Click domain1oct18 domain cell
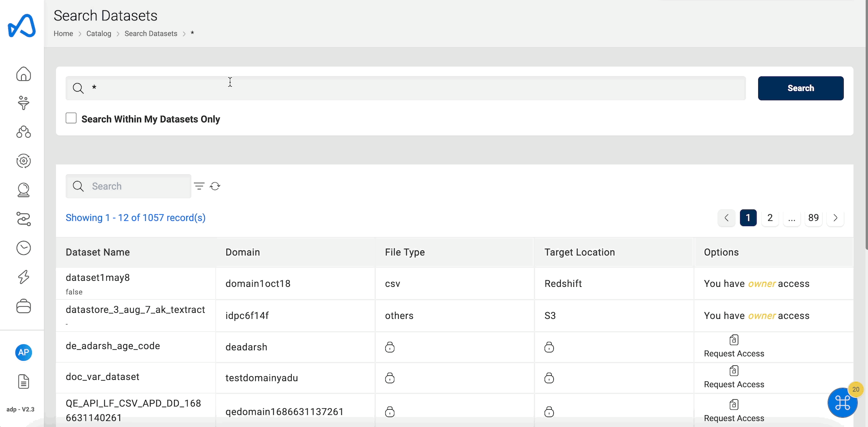The height and width of the screenshot is (427, 868). 258,284
